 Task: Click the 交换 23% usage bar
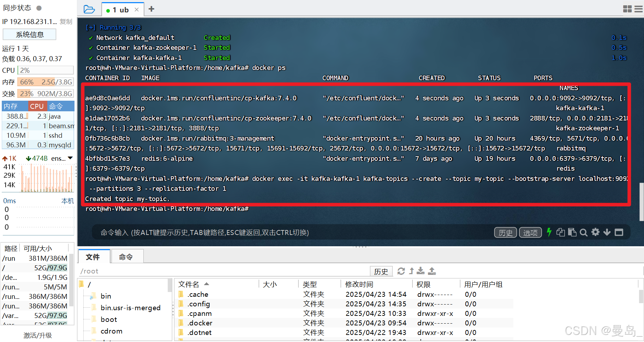click(46, 94)
